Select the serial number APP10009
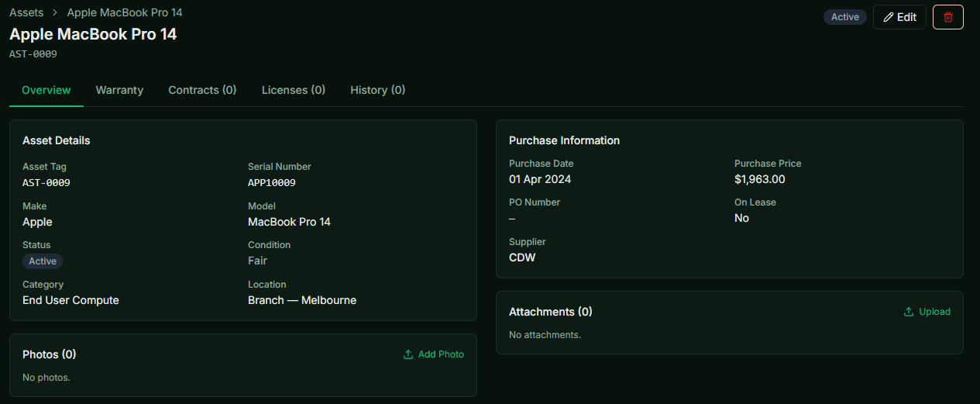This screenshot has width=980, height=404. pos(272,183)
